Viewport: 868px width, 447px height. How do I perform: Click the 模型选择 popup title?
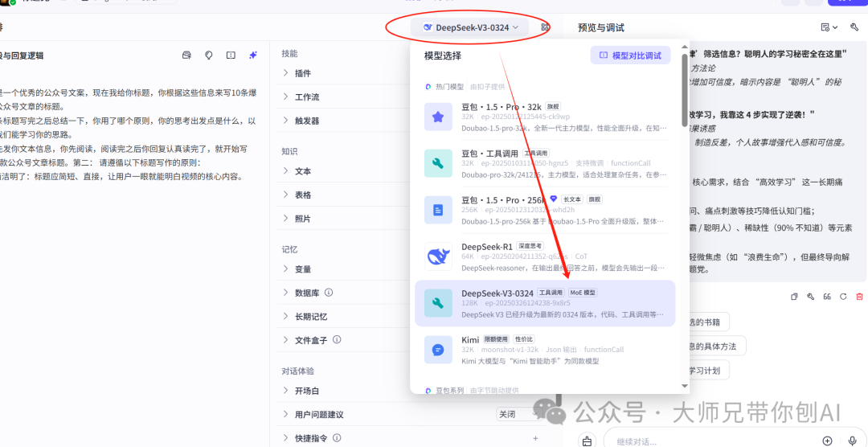(x=442, y=55)
